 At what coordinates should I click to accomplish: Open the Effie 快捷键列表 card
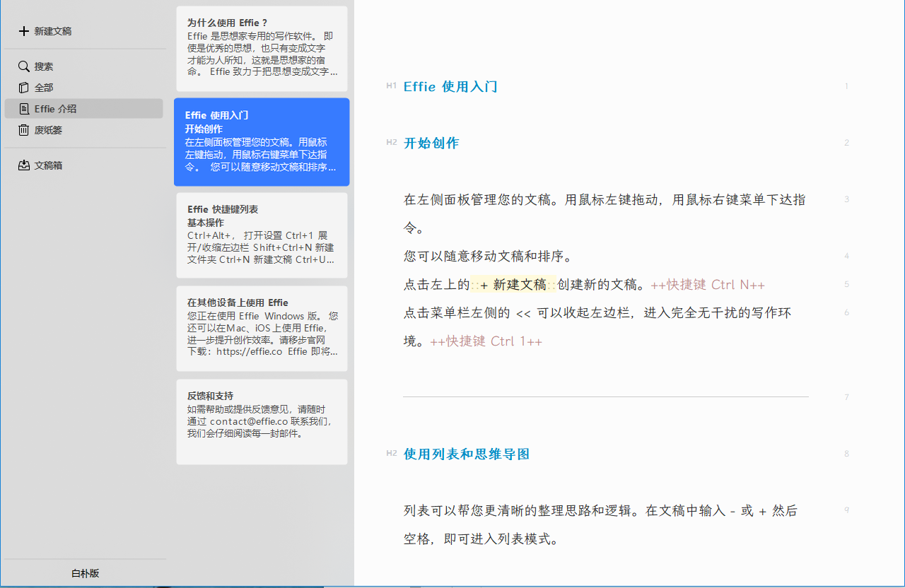(262, 233)
